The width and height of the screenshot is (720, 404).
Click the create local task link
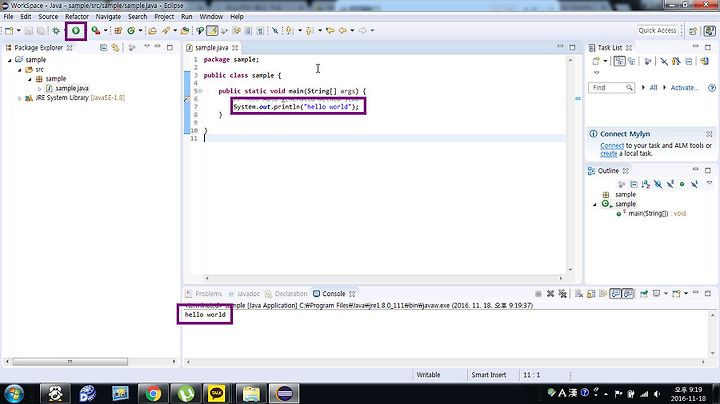pos(608,154)
